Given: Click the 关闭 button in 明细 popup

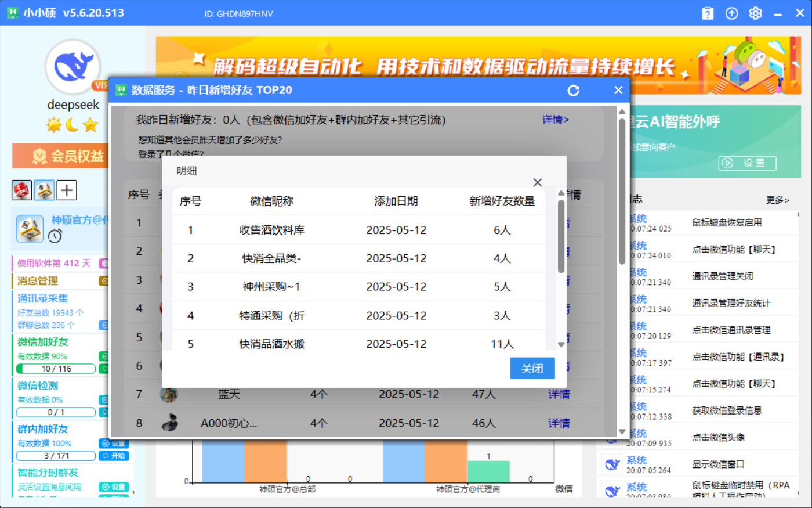Looking at the screenshot, I should (532, 368).
